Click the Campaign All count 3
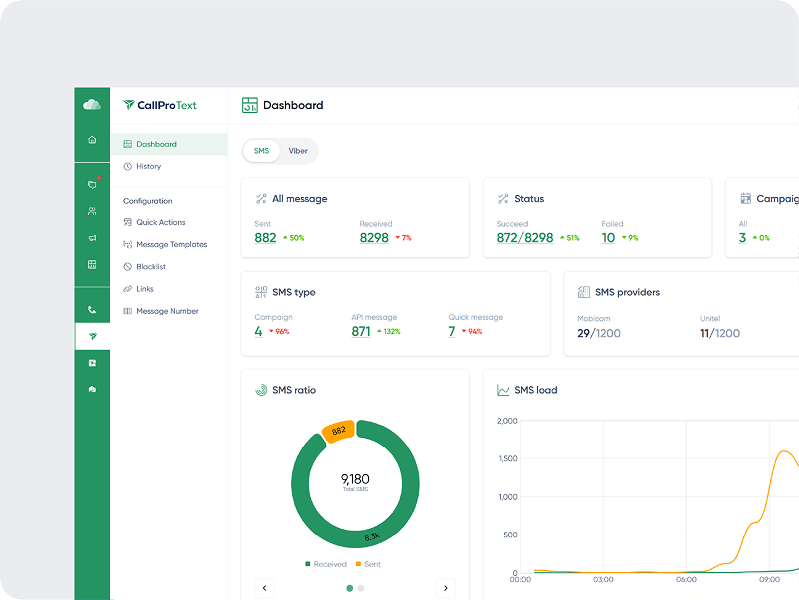Viewport: 799px width, 600px height. [x=742, y=238]
